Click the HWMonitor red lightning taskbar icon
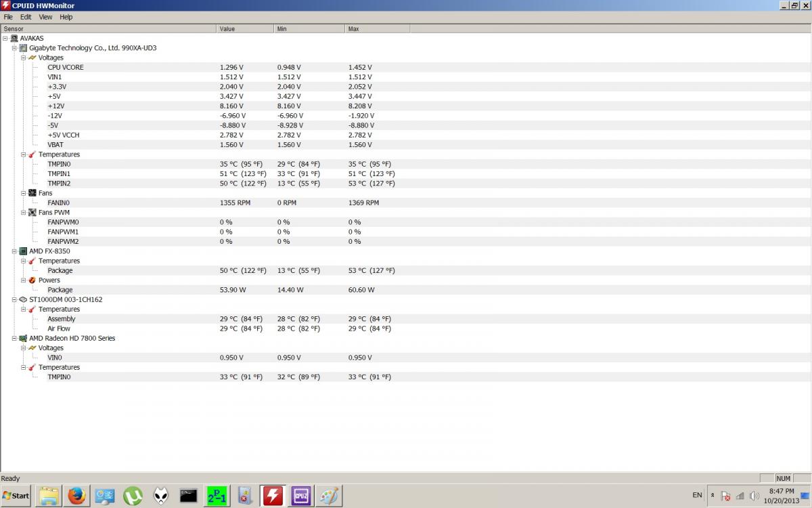Screen dimensions: 812x508 pos(273,496)
